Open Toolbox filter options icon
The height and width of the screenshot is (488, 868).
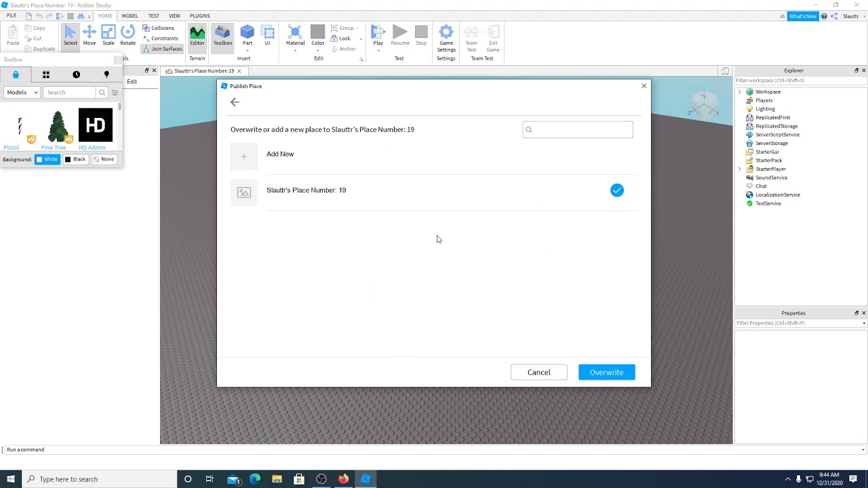(115, 92)
